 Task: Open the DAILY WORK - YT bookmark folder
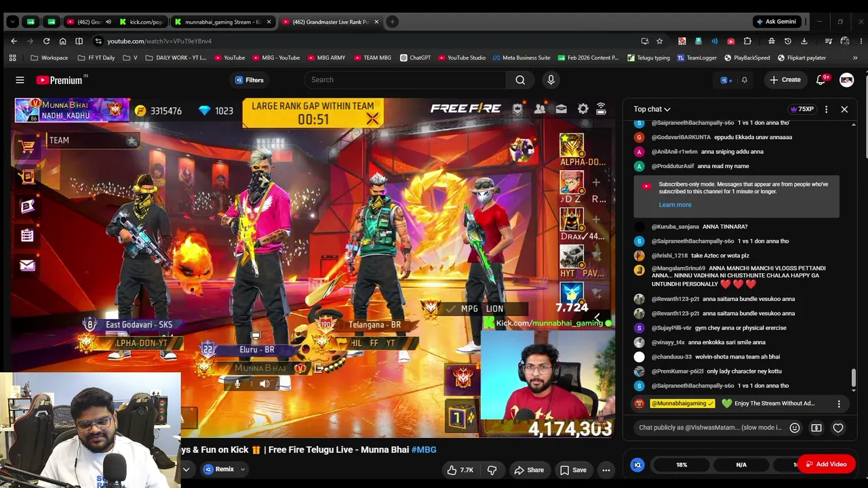(x=176, y=58)
